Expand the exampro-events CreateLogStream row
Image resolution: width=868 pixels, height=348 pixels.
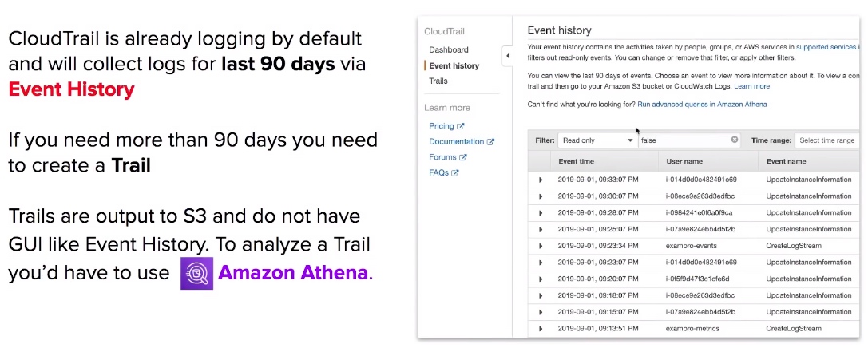[541, 246]
